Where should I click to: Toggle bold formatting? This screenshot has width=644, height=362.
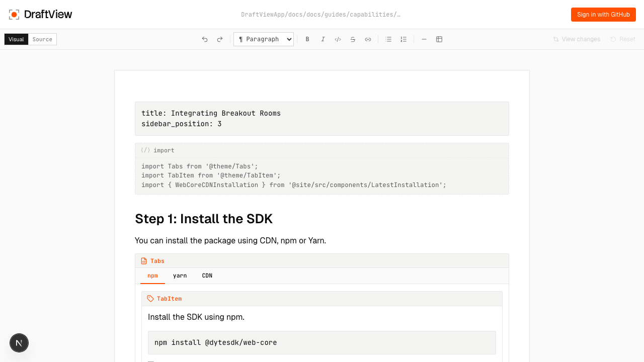pos(307,39)
